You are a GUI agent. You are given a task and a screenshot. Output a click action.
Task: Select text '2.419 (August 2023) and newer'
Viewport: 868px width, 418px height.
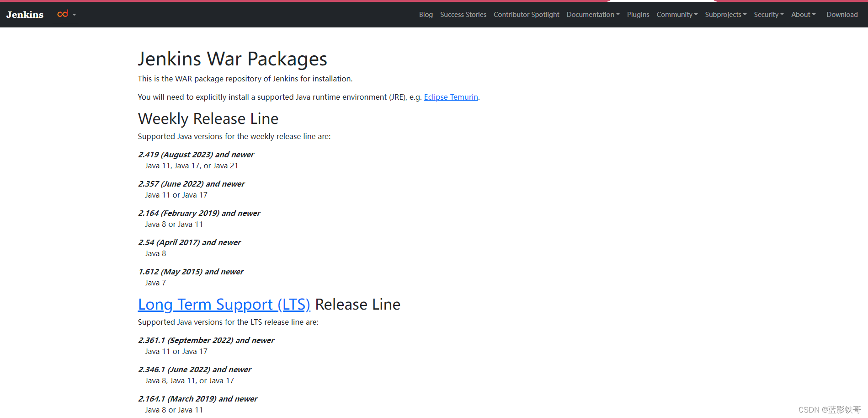point(196,155)
